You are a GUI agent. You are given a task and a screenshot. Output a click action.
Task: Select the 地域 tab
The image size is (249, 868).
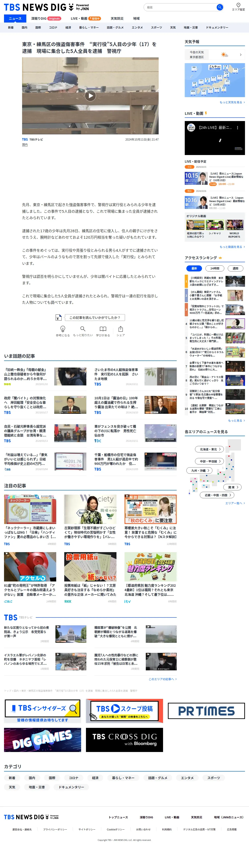tap(136, 18)
